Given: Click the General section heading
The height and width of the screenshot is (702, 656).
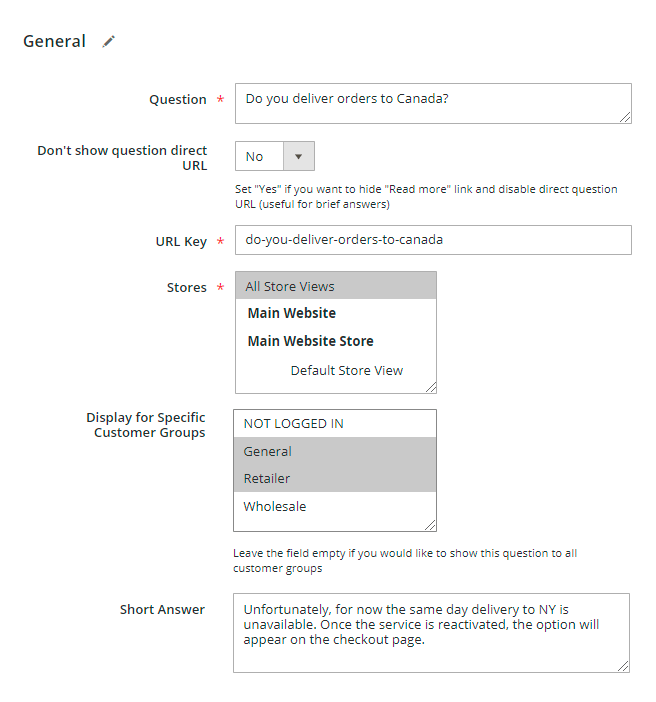Looking at the screenshot, I should [x=54, y=41].
